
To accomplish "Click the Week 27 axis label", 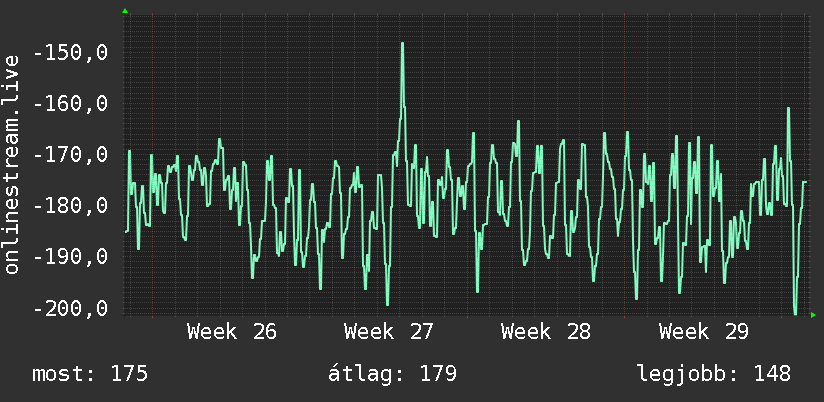I will pos(389,332).
